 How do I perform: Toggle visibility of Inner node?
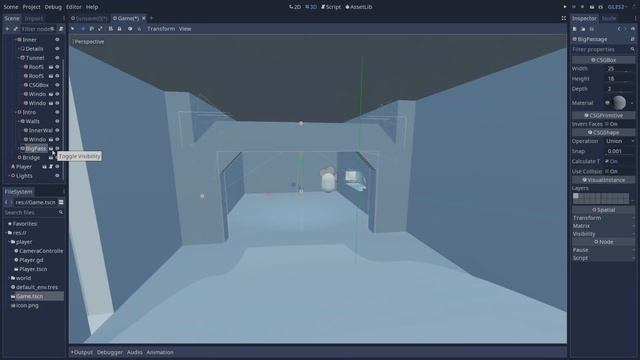57,40
